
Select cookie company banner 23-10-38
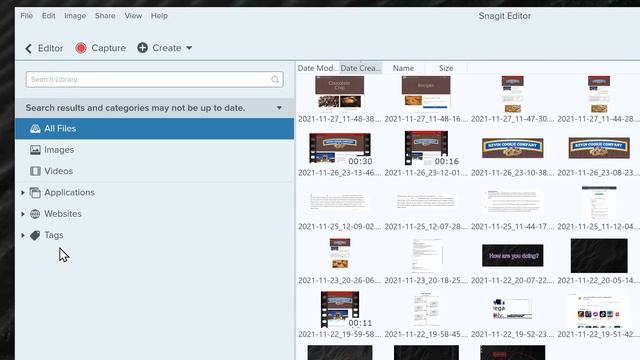[513, 148]
